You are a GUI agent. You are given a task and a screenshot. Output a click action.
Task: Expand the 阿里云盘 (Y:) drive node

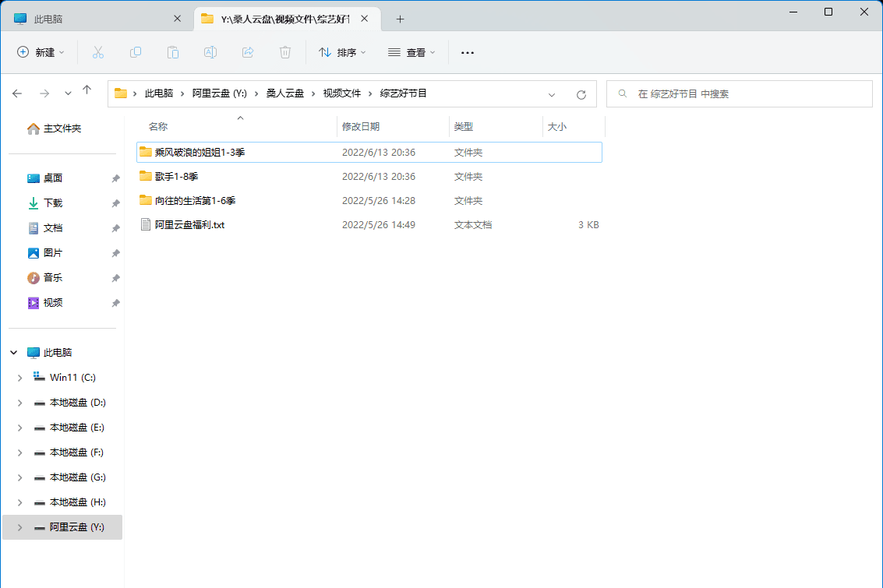pos(19,527)
